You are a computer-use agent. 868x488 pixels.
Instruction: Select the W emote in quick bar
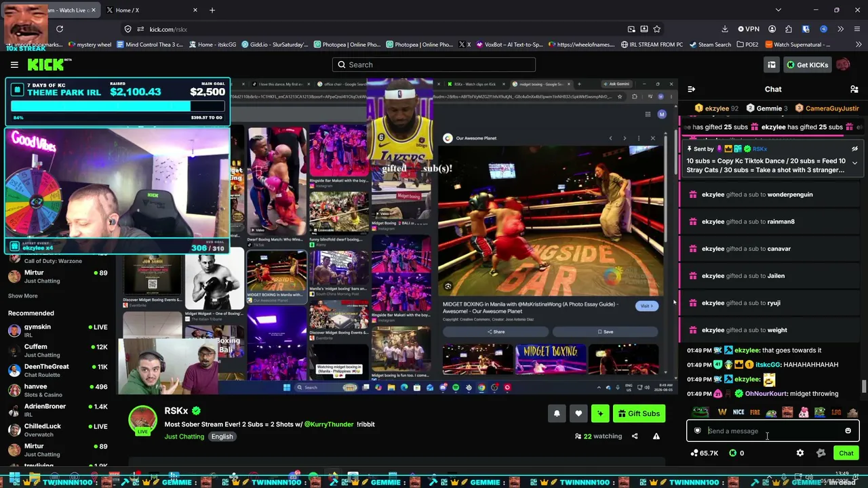pyautogui.click(x=722, y=412)
